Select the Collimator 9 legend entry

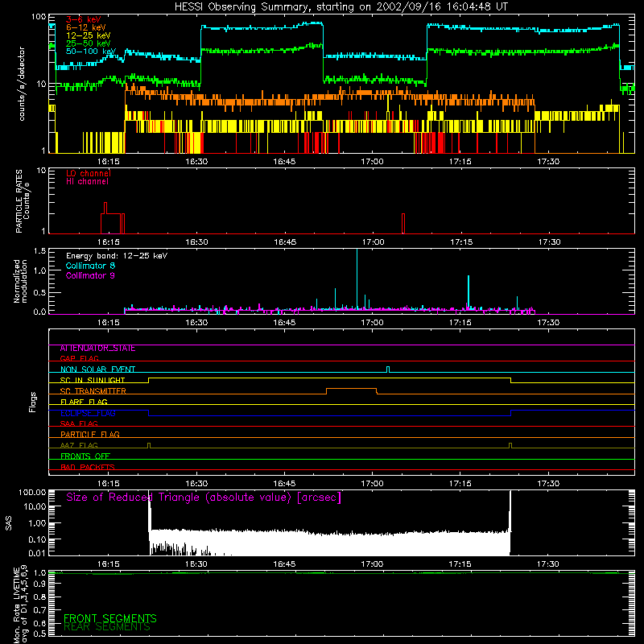[x=90, y=275]
